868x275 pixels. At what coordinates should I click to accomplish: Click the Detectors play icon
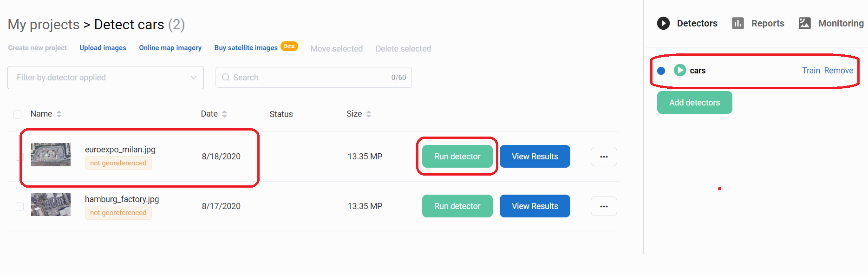pyautogui.click(x=663, y=23)
